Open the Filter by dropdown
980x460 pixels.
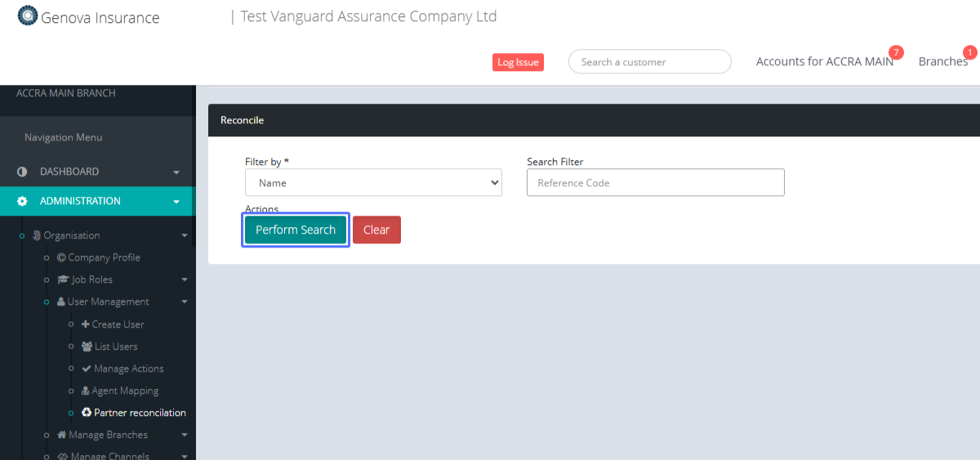click(x=373, y=183)
